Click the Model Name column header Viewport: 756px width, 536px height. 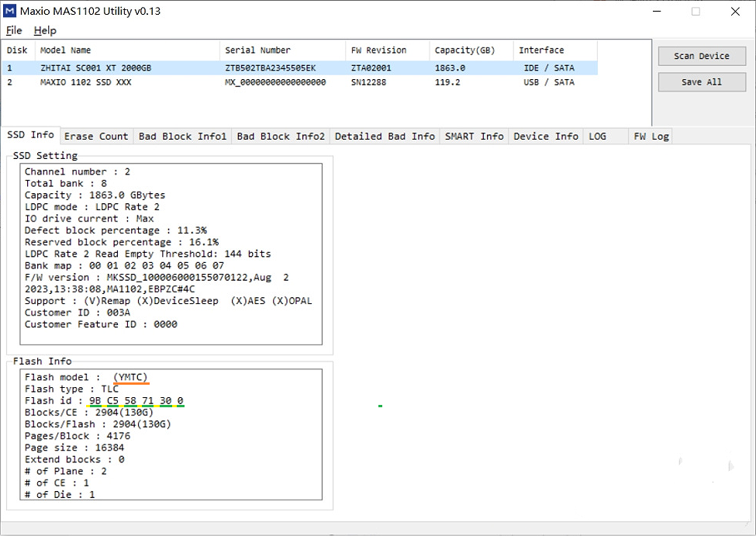point(127,50)
